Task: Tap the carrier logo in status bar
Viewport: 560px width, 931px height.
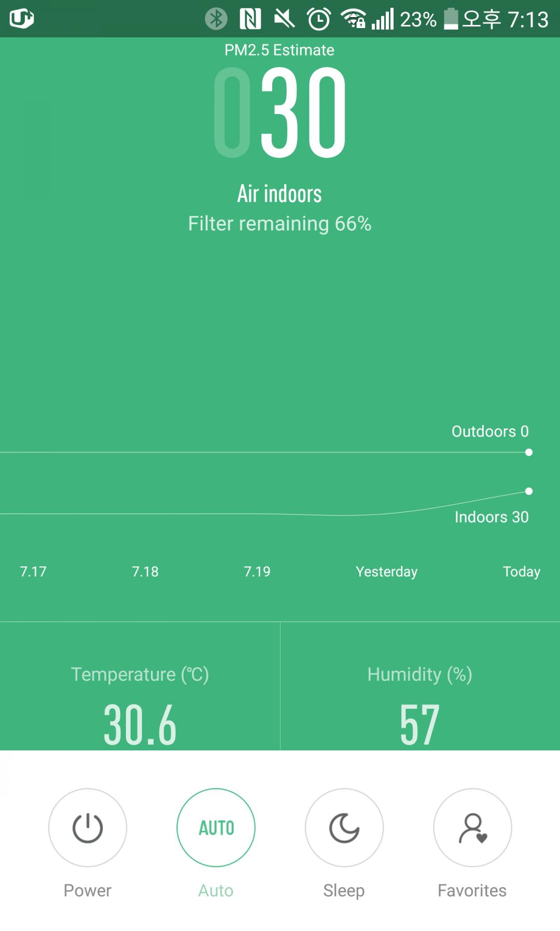Action: 22,19
